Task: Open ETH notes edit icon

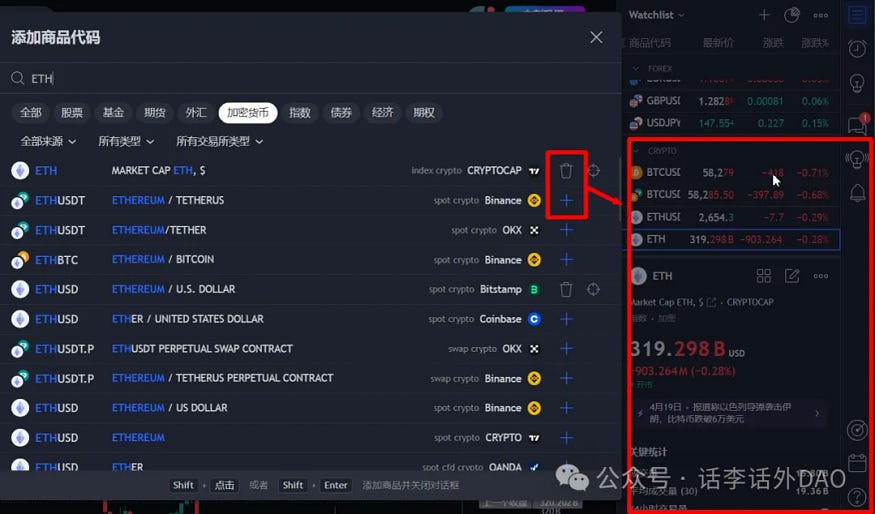Action: click(x=792, y=276)
